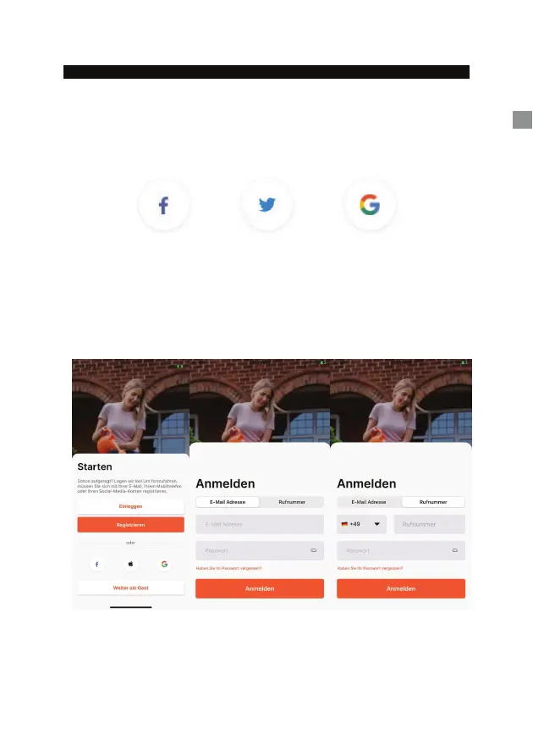
Task: Click the German flag in country selector
Action: click(x=344, y=524)
